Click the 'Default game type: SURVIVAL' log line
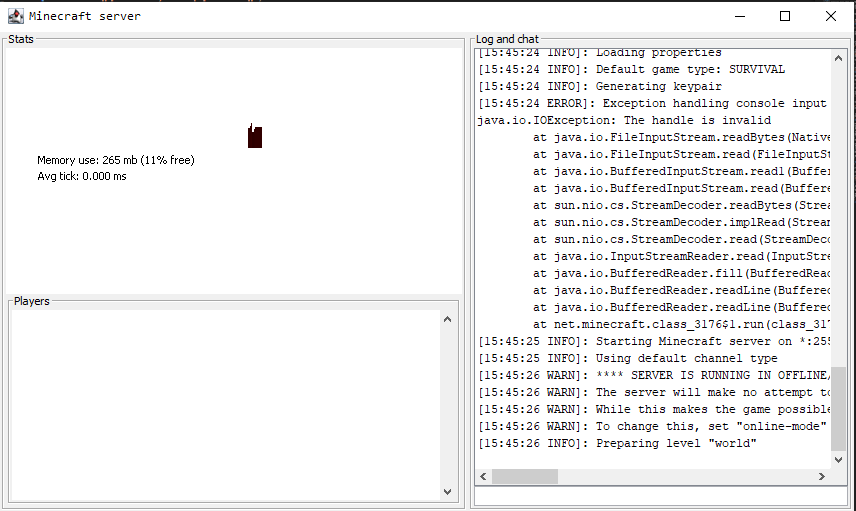The width and height of the screenshot is (856, 511). pyautogui.click(x=632, y=69)
